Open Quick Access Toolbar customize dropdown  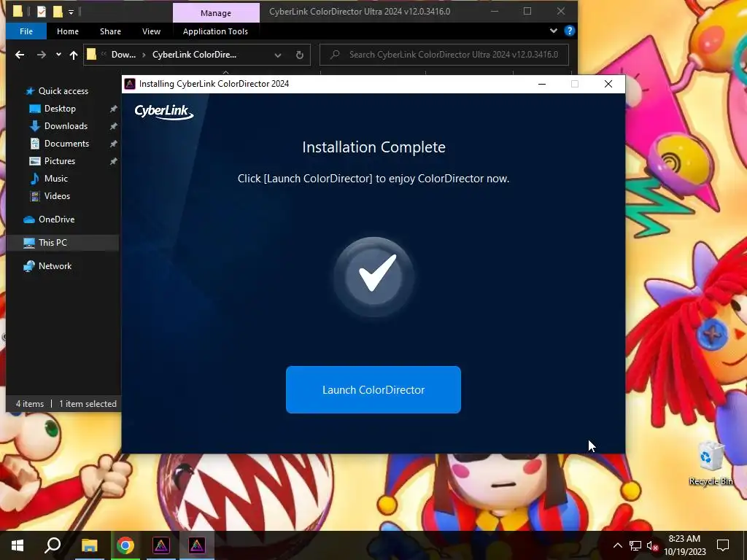point(71,12)
